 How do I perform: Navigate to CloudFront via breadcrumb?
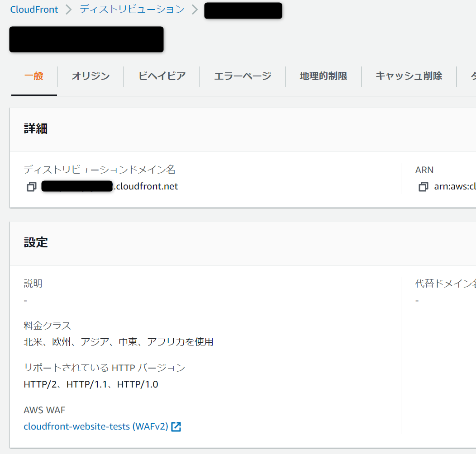pos(34,9)
